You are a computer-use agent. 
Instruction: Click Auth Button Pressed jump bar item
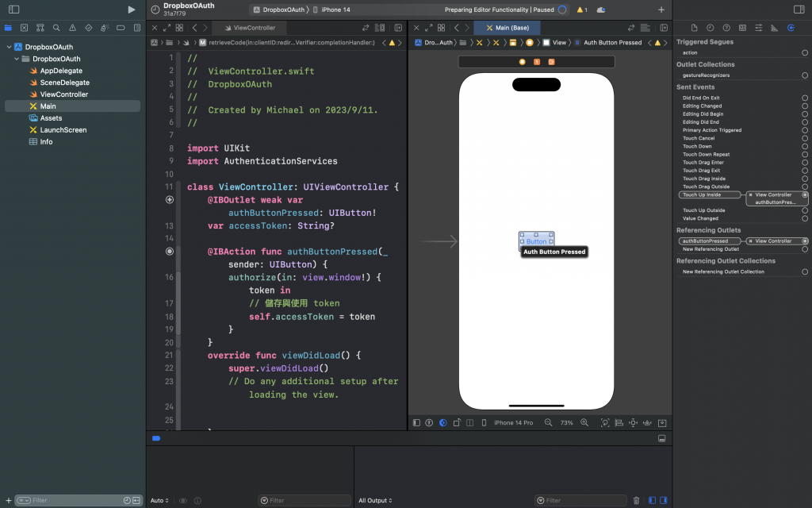click(x=608, y=43)
